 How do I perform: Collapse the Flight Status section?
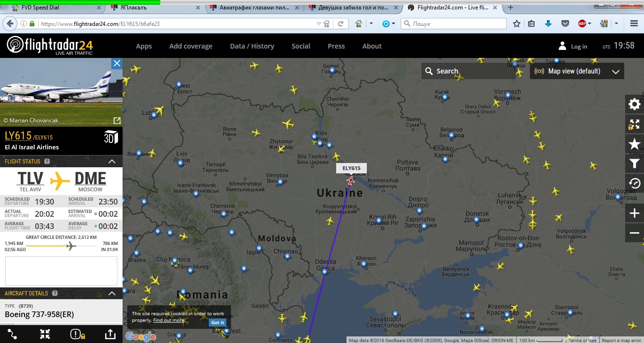click(x=112, y=162)
